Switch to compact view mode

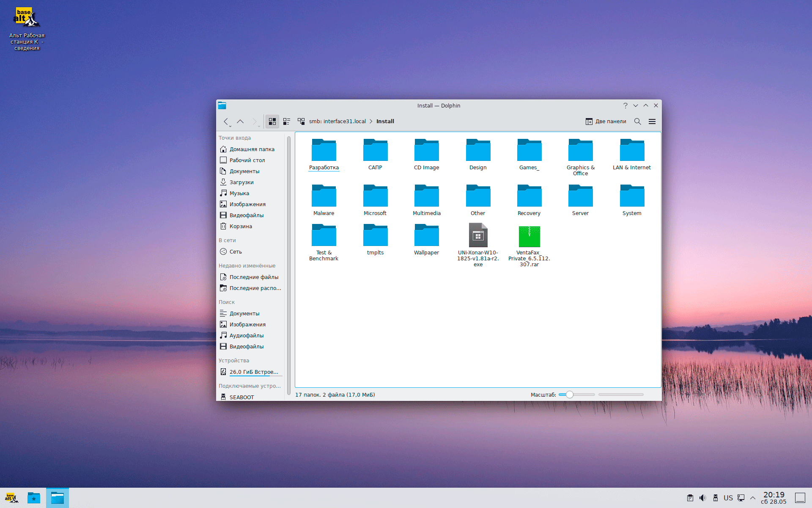point(287,121)
